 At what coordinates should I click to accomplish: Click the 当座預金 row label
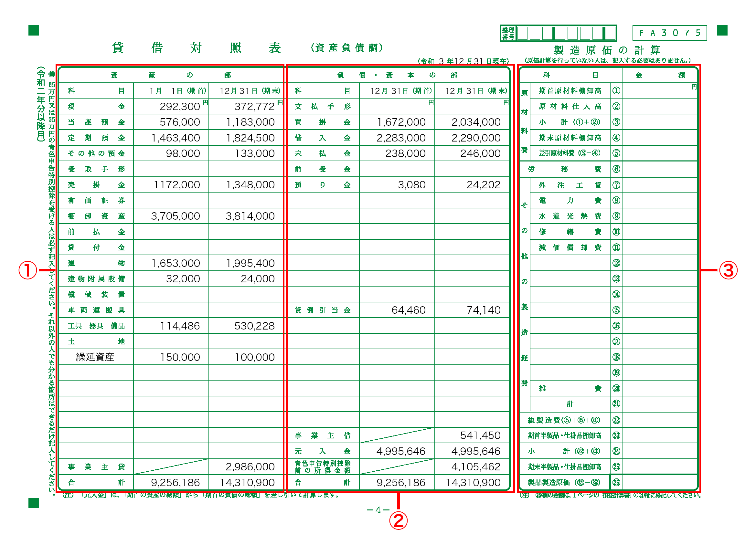pyautogui.click(x=96, y=122)
